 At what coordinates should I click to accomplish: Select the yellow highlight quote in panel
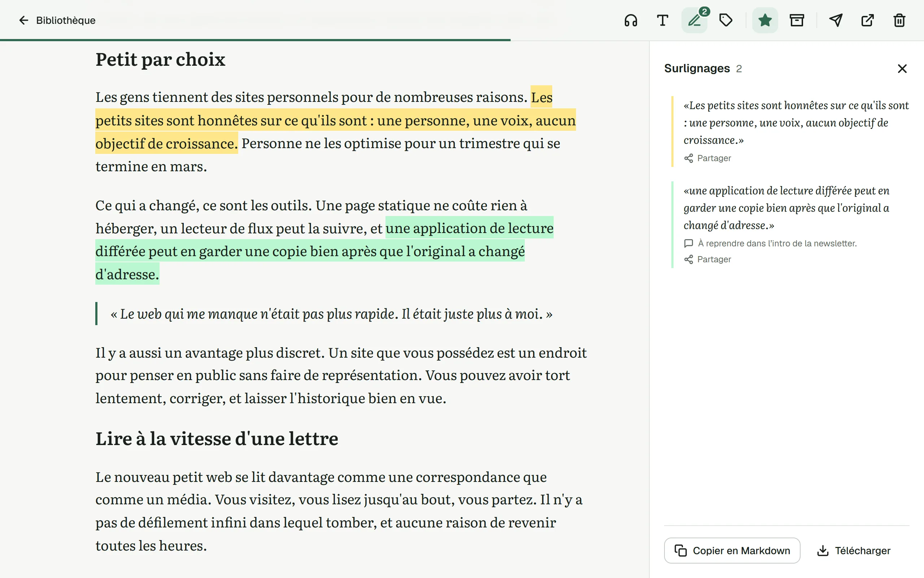coord(796,123)
